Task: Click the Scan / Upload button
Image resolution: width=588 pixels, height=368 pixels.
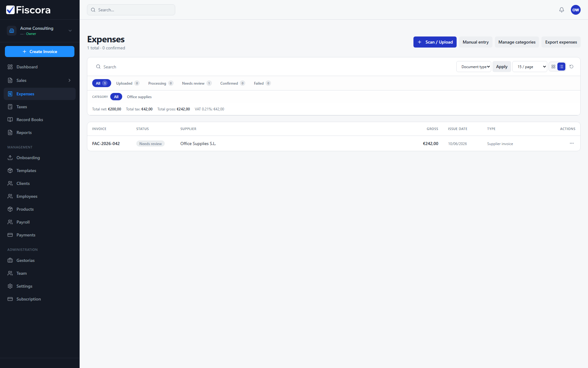Action: [435, 42]
